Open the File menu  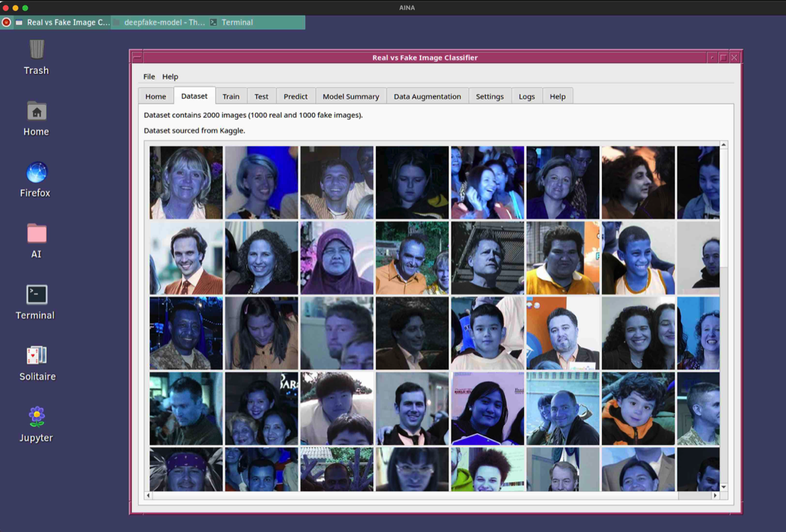click(149, 77)
